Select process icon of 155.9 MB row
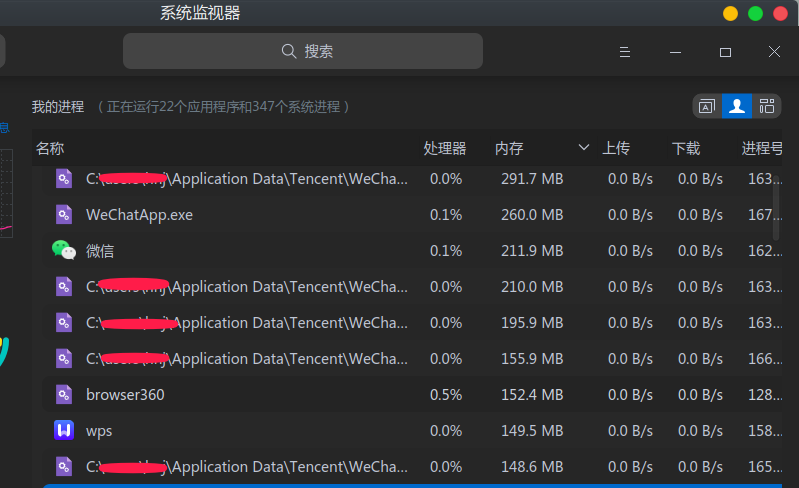The width and height of the screenshot is (799, 488). (64, 359)
